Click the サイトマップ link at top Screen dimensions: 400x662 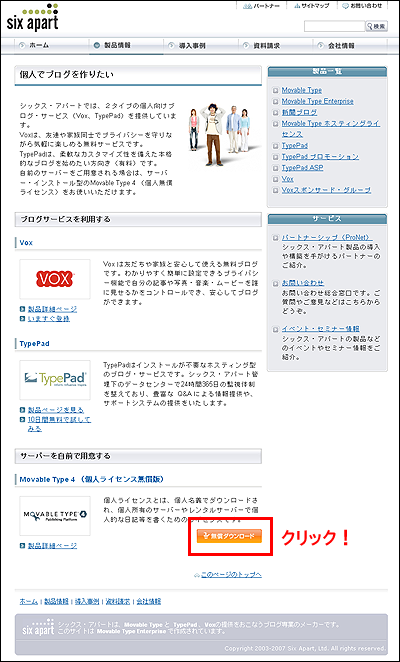click(312, 6)
